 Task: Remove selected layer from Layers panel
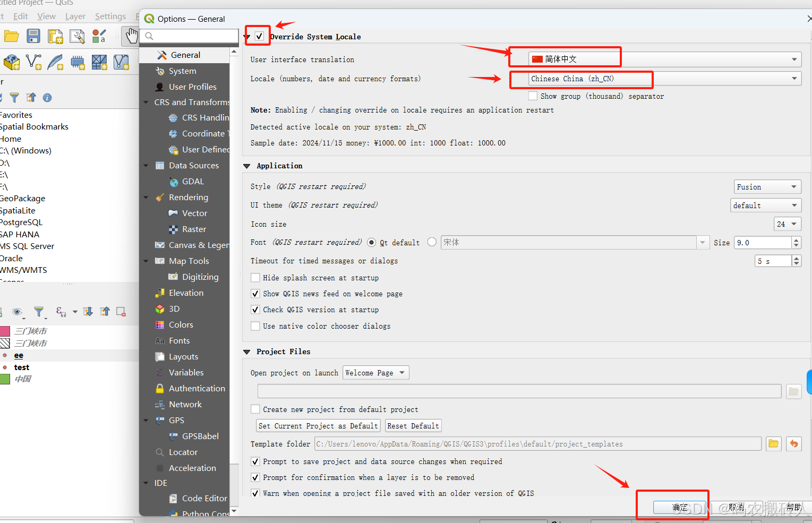pyautogui.click(x=121, y=312)
